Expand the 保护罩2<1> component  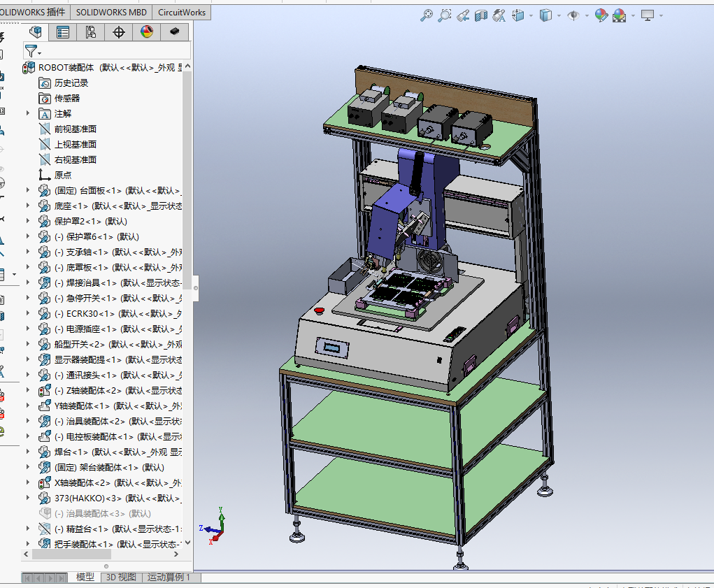point(28,221)
